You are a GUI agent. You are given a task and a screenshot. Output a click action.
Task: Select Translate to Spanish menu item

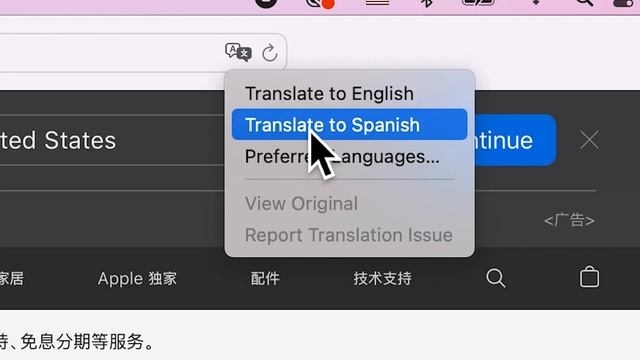pyautogui.click(x=350, y=124)
